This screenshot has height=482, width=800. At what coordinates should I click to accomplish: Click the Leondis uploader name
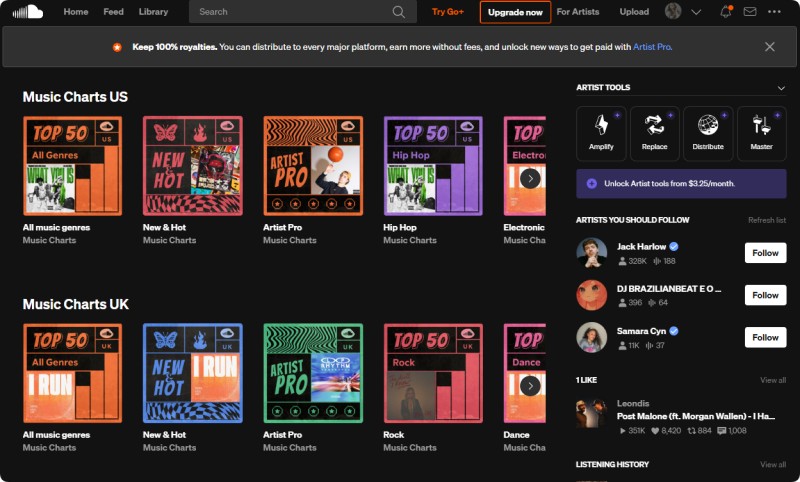tap(633, 403)
